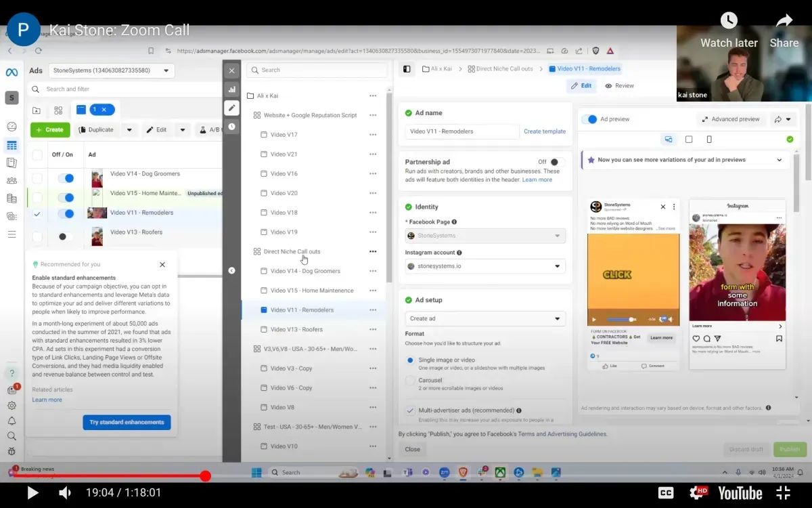Screen dimensions: 812x508
Task: Open the Help question mark icon
Action: coord(12,373)
